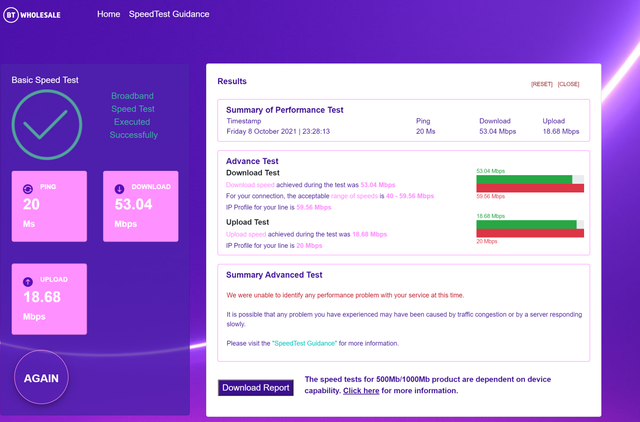
Task: Click the upload arrow icon in UPLOAD tile
Action: (28, 282)
